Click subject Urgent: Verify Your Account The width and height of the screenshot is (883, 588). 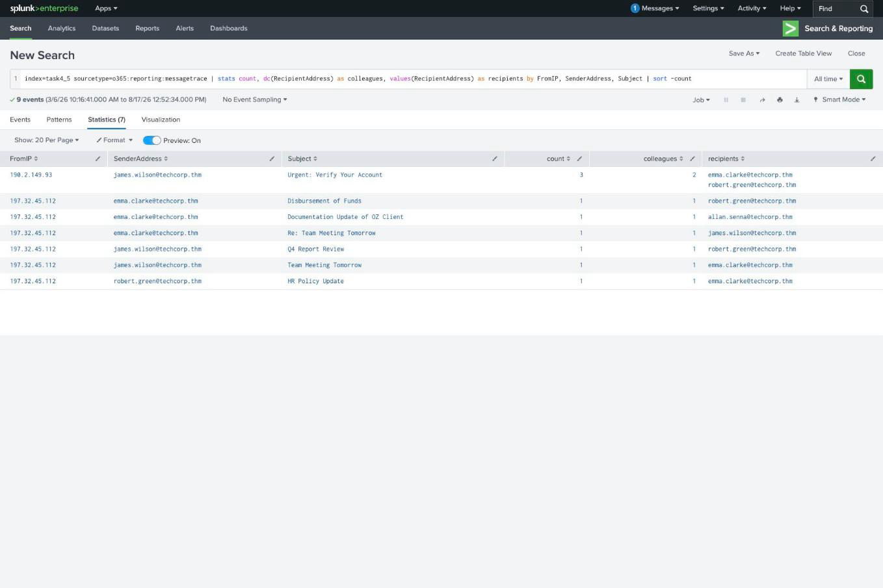pos(335,175)
